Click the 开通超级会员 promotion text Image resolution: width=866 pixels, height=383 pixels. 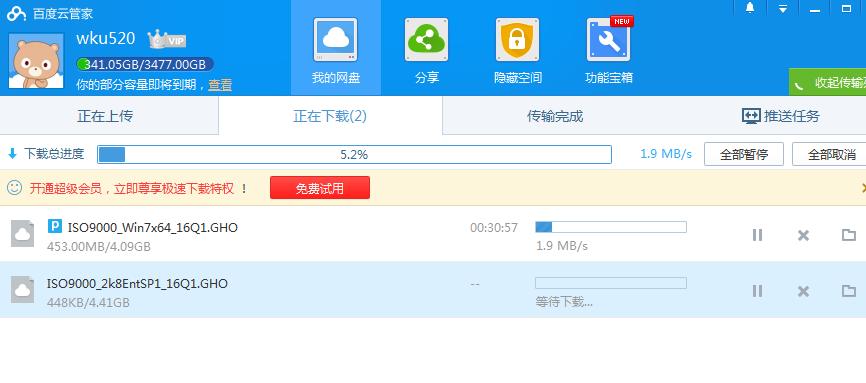[x=138, y=188]
